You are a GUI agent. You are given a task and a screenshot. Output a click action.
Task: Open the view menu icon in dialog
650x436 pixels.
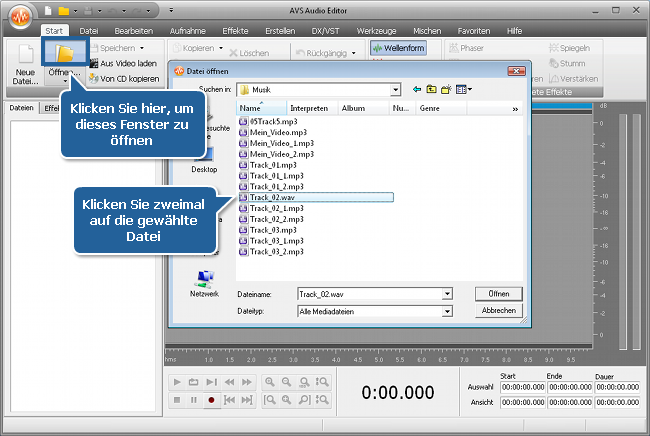(x=463, y=89)
